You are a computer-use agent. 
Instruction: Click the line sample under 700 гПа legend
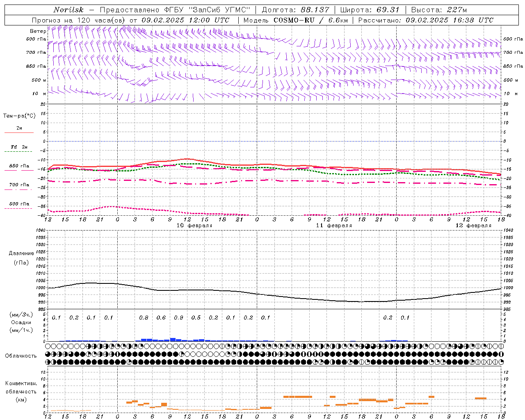[19, 189]
